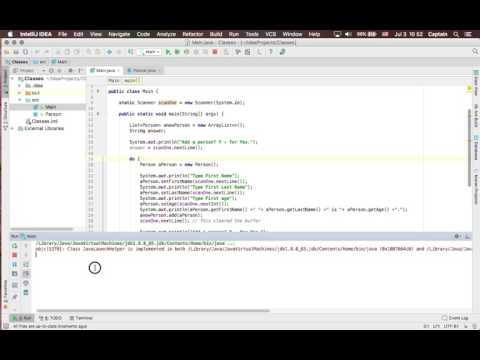Click the Project panel horizontal scrollbar

(x=42, y=229)
